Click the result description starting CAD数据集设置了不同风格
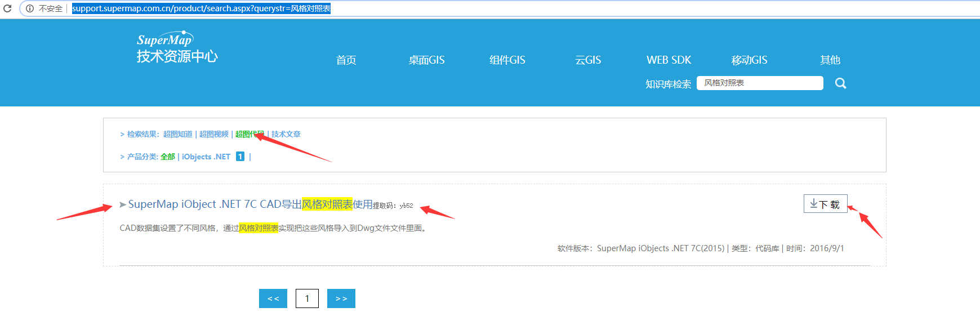Screen dimensions: 980x321 (x=274, y=228)
